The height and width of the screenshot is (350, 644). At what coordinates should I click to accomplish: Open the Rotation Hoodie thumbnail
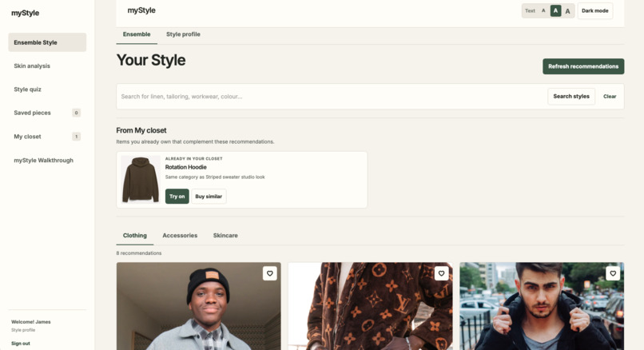pos(141,180)
